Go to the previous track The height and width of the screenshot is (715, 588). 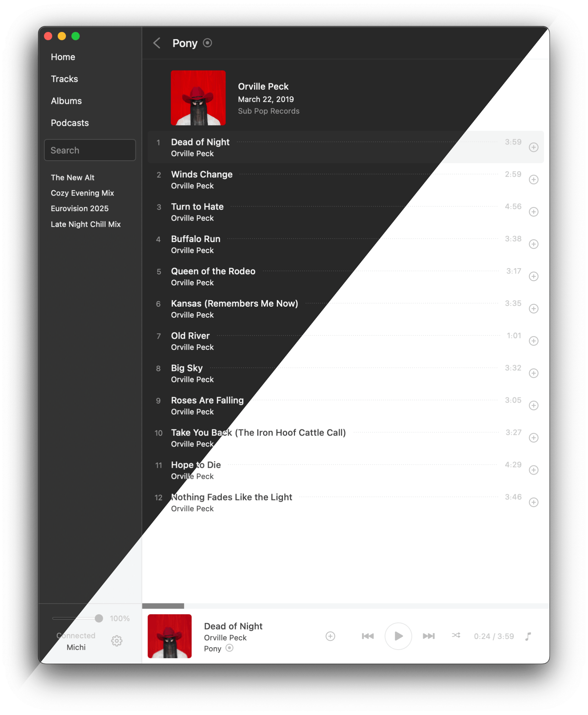368,636
